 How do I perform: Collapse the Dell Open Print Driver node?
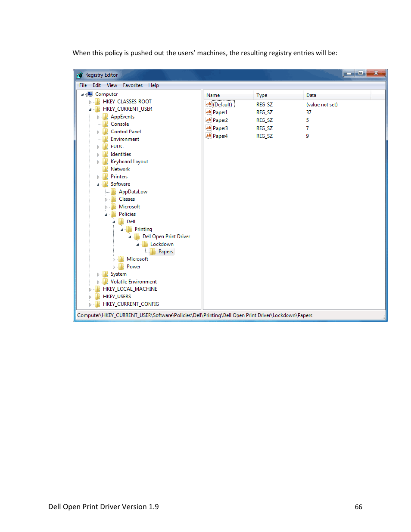click(130, 237)
